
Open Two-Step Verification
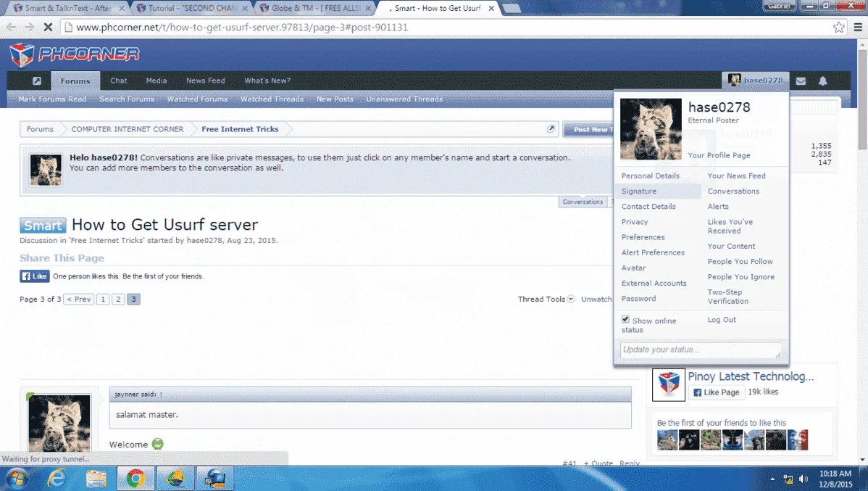click(728, 297)
